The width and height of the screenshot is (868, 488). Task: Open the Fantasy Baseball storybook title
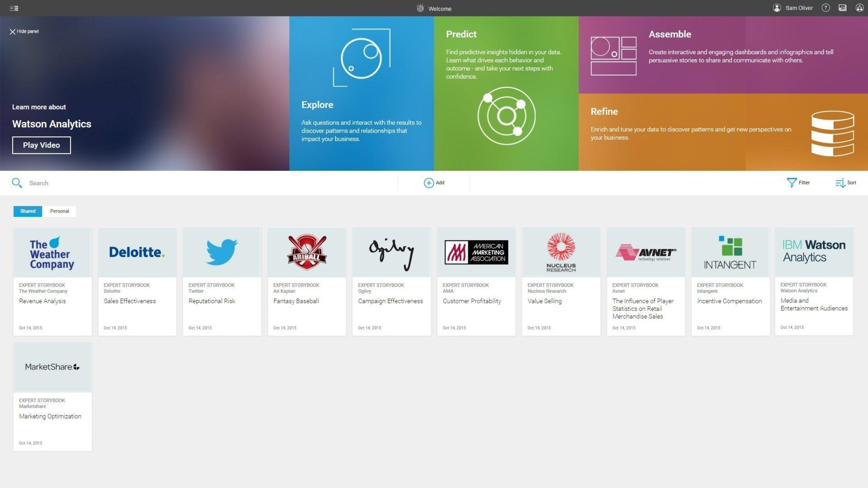pyautogui.click(x=296, y=301)
